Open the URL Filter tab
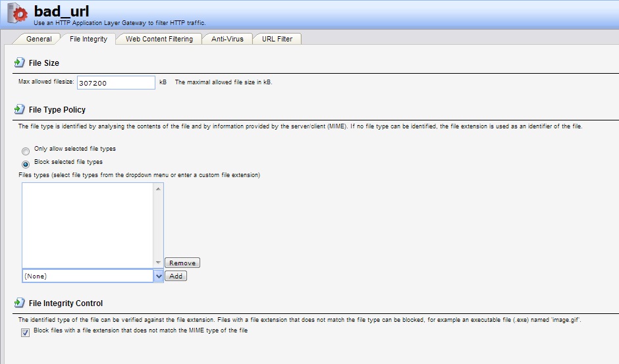This screenshot has width=619, height=364. pos(277,39)
